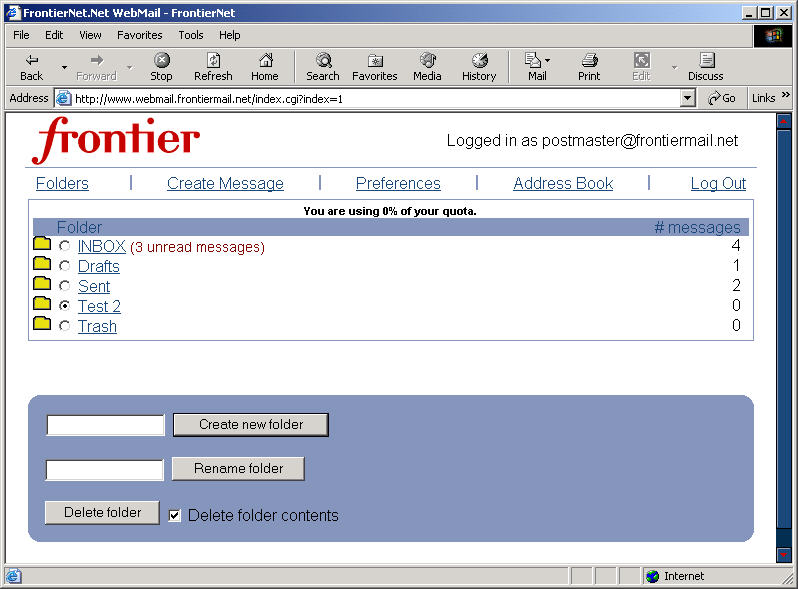Open the Trash folder link
This screenshot has height=589, width=798.
[x=97, y=326]
